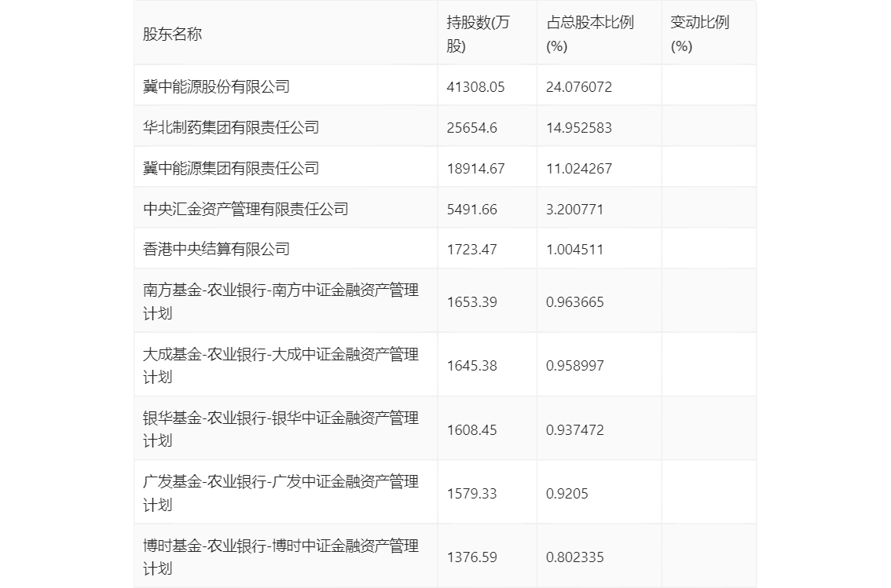The height and width of the screenshot is (588, 891).
Task: Click percentage value 0.9205
Action: [567, 494]
